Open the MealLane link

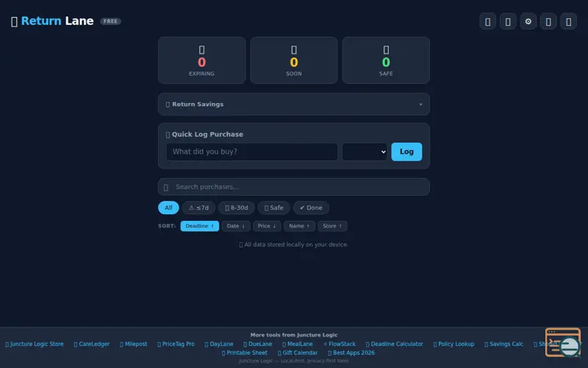point(298,344)
